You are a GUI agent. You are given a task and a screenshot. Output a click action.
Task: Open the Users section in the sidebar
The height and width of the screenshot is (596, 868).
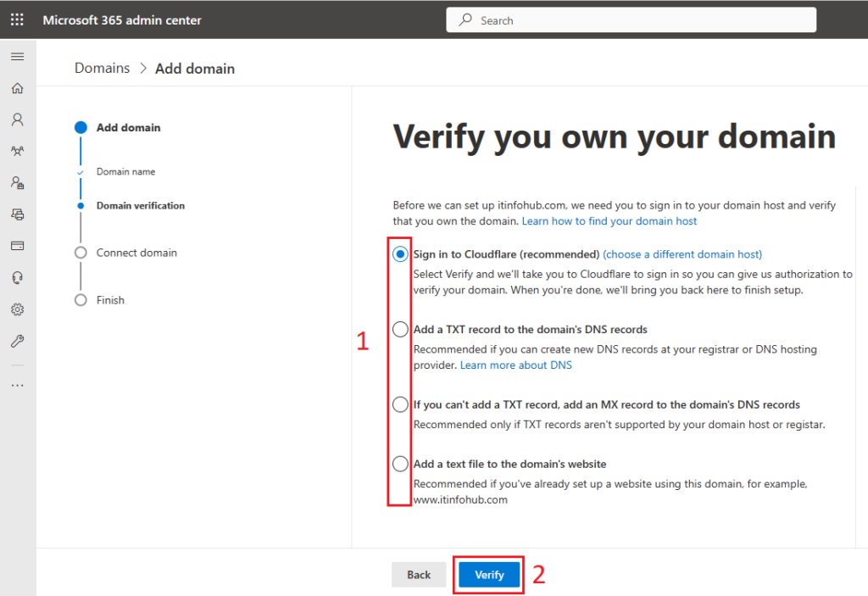18,119
